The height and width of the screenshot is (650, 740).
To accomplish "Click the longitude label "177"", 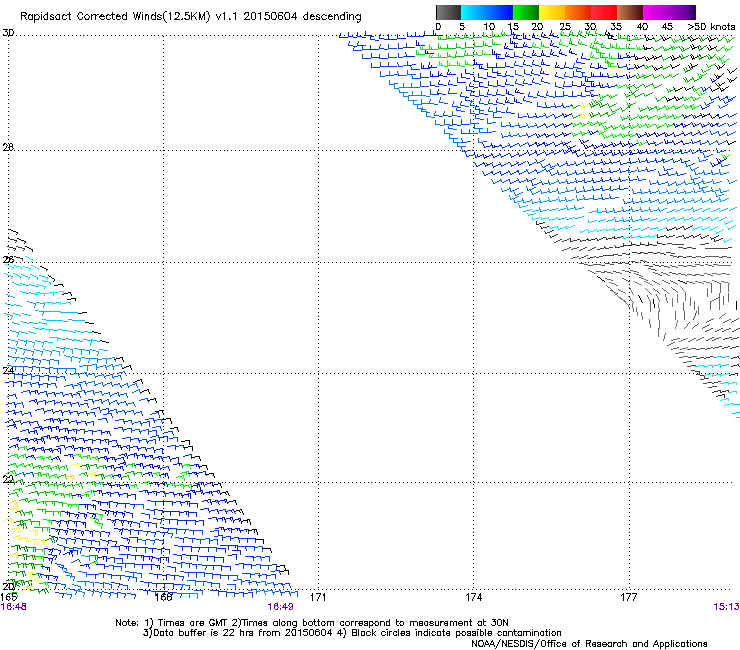I will [x=629, y=597].
